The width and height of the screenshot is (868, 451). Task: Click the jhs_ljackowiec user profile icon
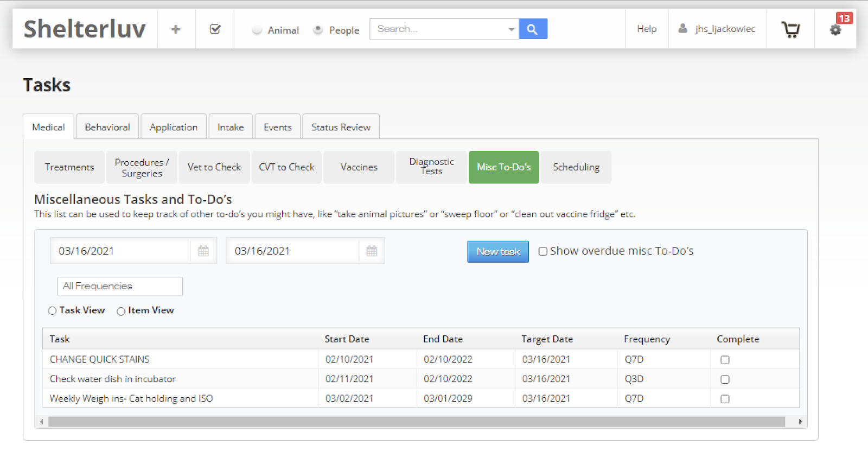coord(683,29)
